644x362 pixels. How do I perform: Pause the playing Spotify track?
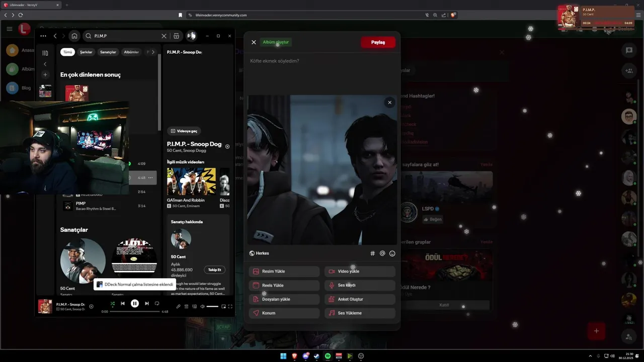(x=135, y=304)
